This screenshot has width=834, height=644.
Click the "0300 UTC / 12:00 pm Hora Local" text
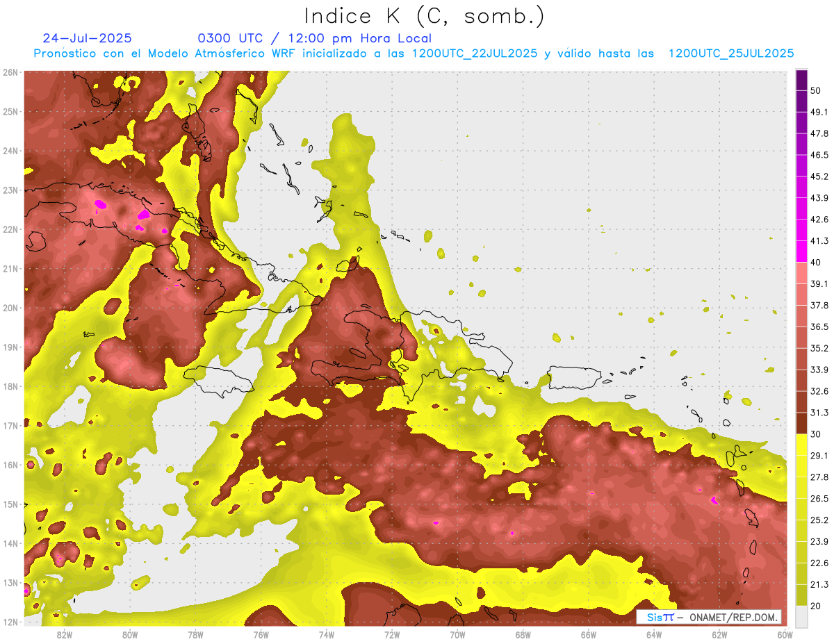click(314, 38)
